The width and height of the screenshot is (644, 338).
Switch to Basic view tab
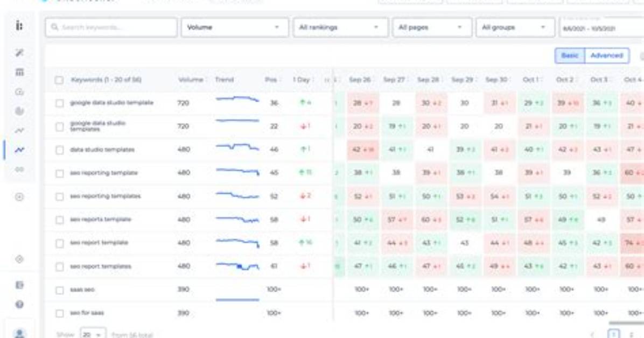[570, 55]
